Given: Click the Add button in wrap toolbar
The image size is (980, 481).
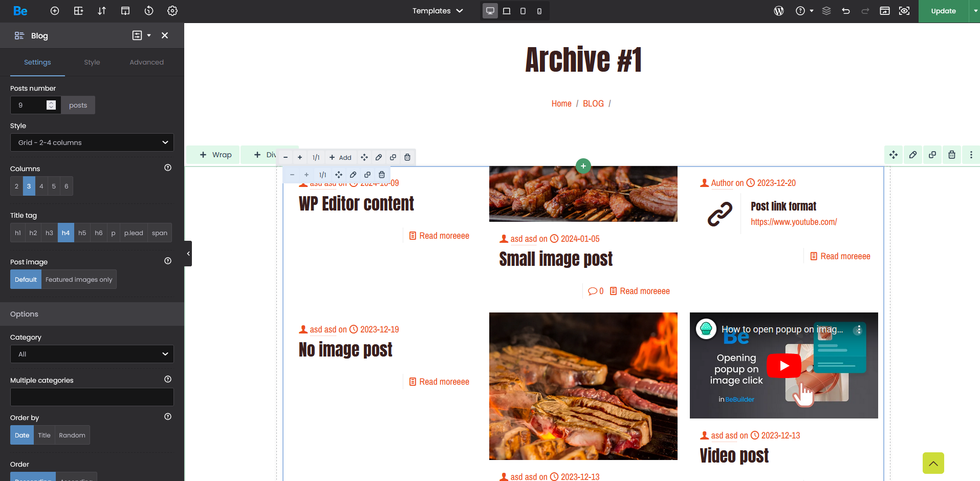Looking at the screenshot, I should pos(340,157).
